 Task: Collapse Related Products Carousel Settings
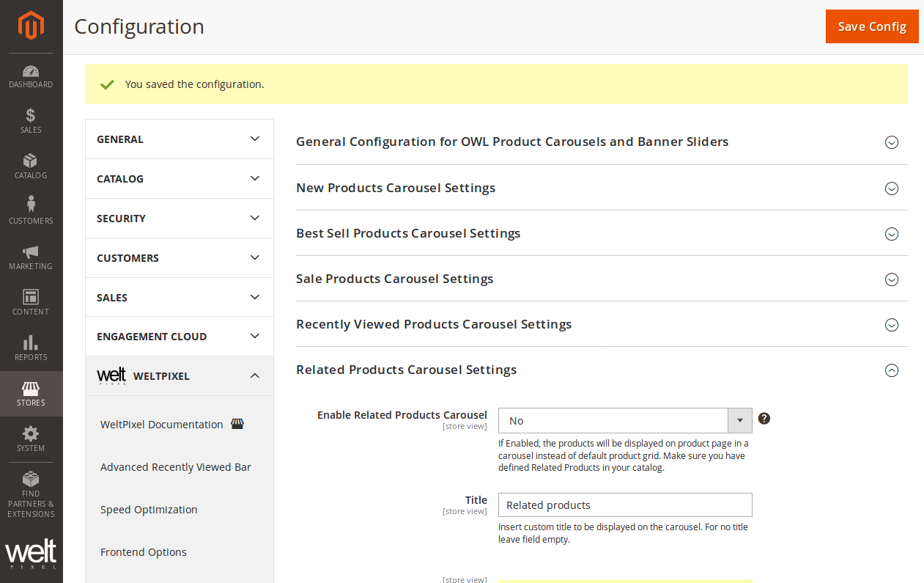(602, 370)
